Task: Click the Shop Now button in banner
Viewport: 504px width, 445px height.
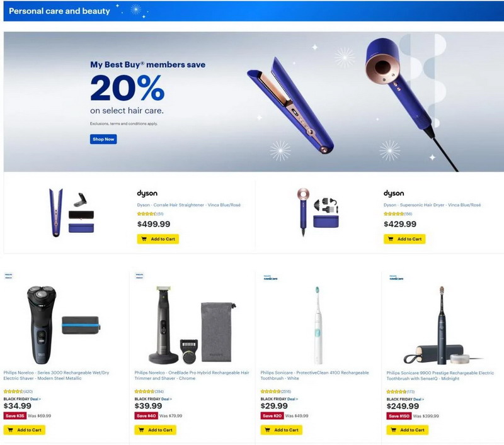Action: (103, 139)
